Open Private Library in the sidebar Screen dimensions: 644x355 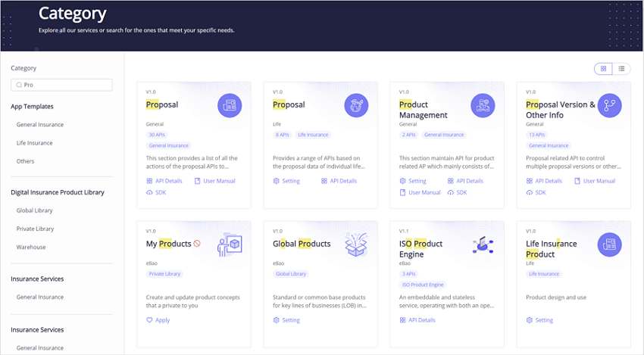coord(35,229)
